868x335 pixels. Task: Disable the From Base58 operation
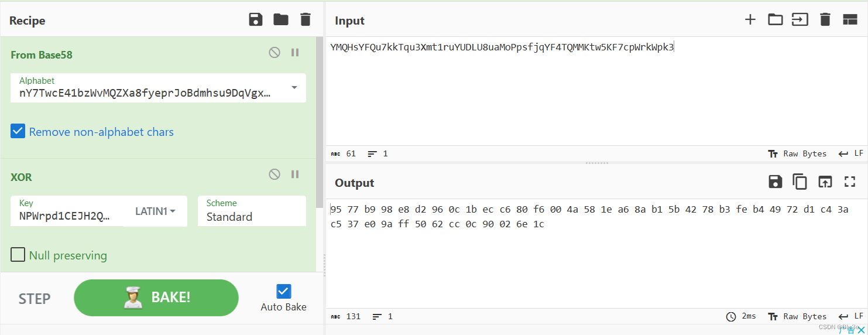pyautogui.click(x=275, y=53)
